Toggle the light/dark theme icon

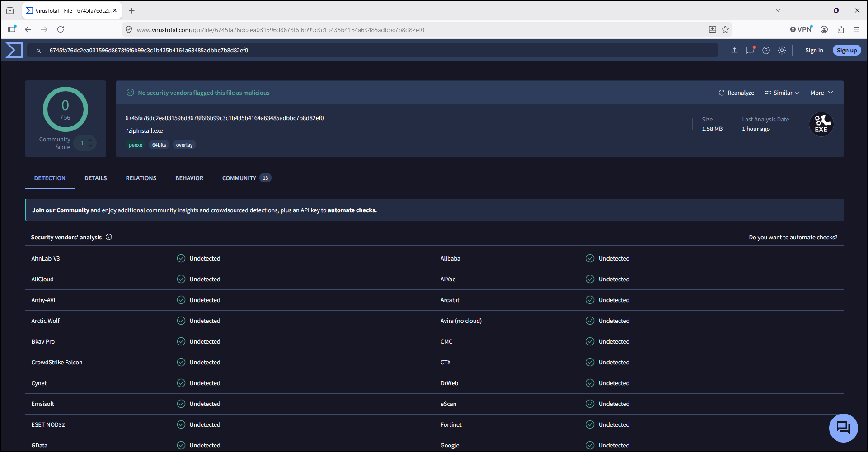click(782, 50)
